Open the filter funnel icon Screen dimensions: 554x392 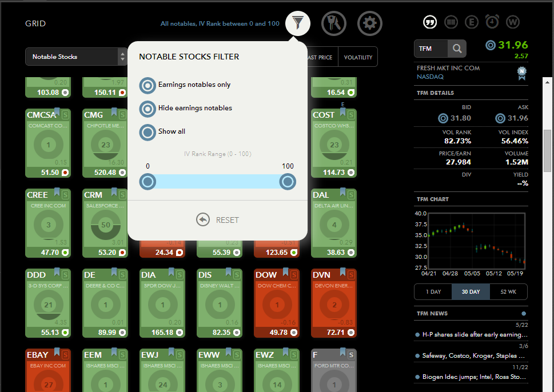tap(298, 23)
